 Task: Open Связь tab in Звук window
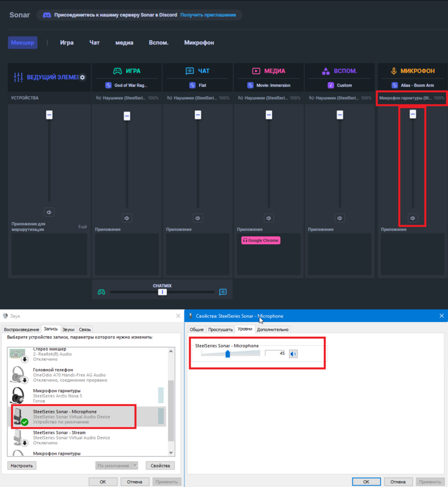pos(85,329)
